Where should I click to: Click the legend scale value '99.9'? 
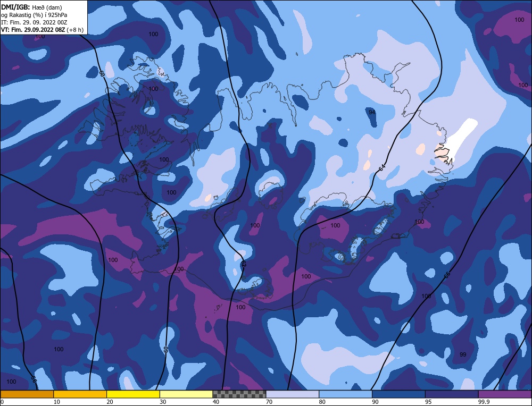pos(484,402)
